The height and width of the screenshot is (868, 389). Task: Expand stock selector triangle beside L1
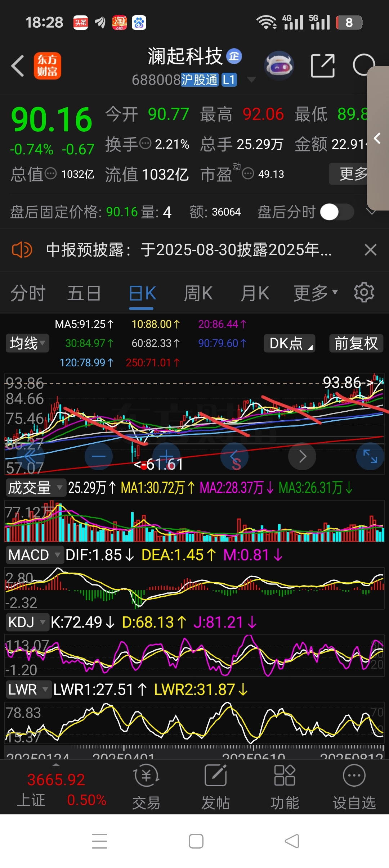tap(251, 79)
